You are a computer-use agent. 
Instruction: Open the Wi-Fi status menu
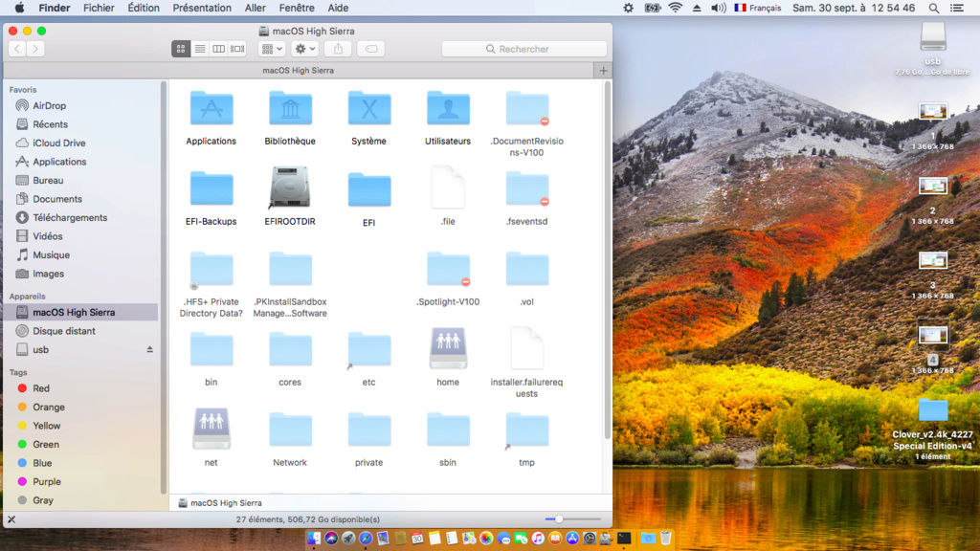675,8
